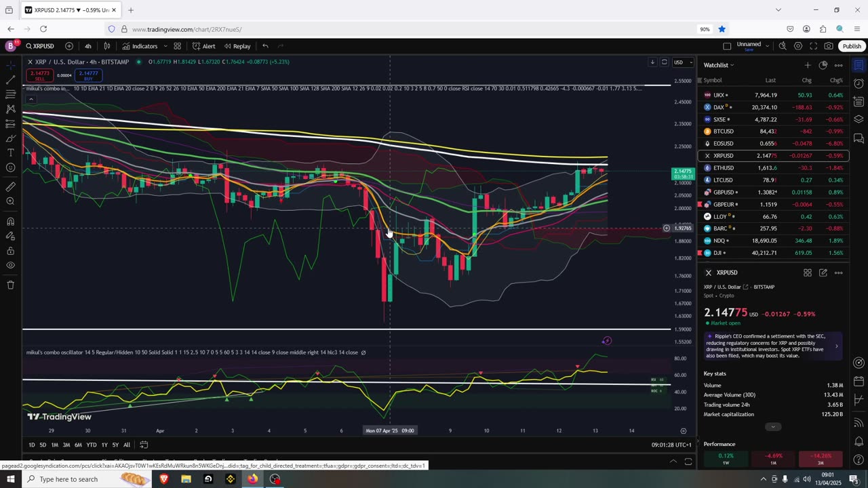The image size is (868, 488).
Task: Open the alerts panel clock icon
Action: point(859,83)
